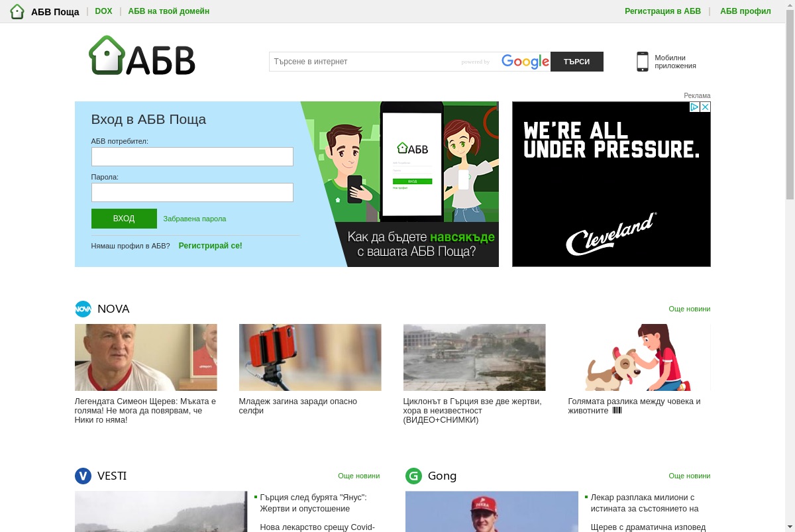Viewport: 795px width, 532px height.
Task: Close the Cleveland ad with the X icon
Action: tap(706, 107)
